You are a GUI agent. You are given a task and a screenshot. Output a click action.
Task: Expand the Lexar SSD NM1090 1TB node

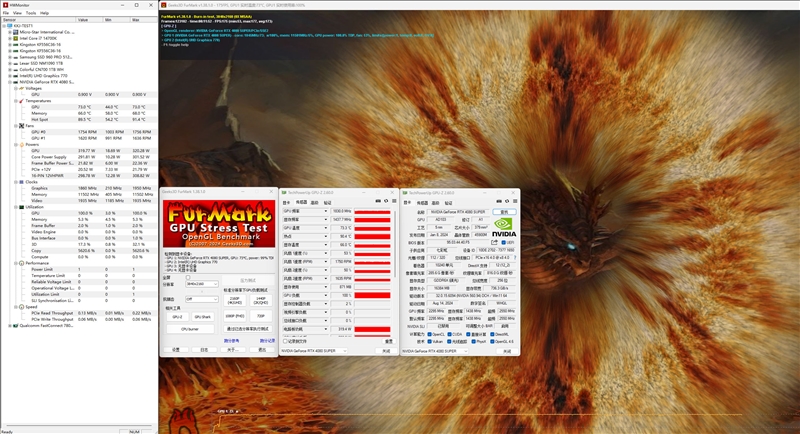pyautogui.click(x=10, y=63)
